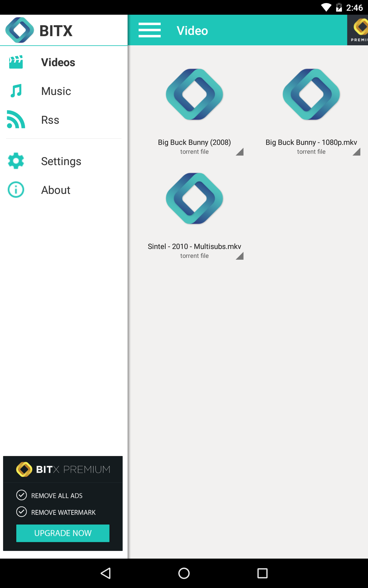Click the Music note icon
The width and height of the screenshot is (368, 588).
16,91
